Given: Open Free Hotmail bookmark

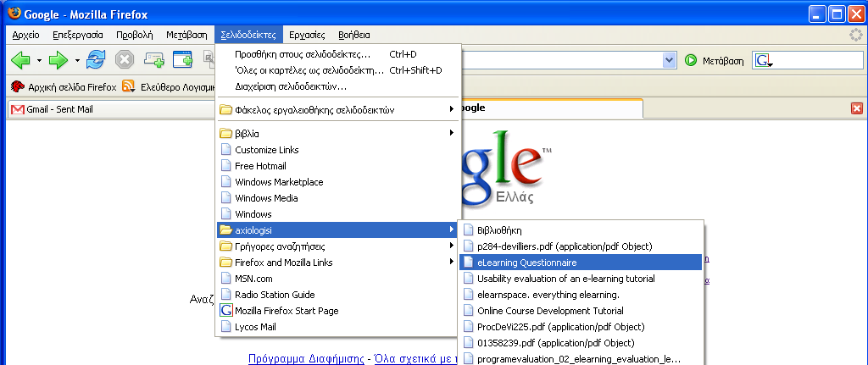Looking at the screenshot, I should pos(338,165).
